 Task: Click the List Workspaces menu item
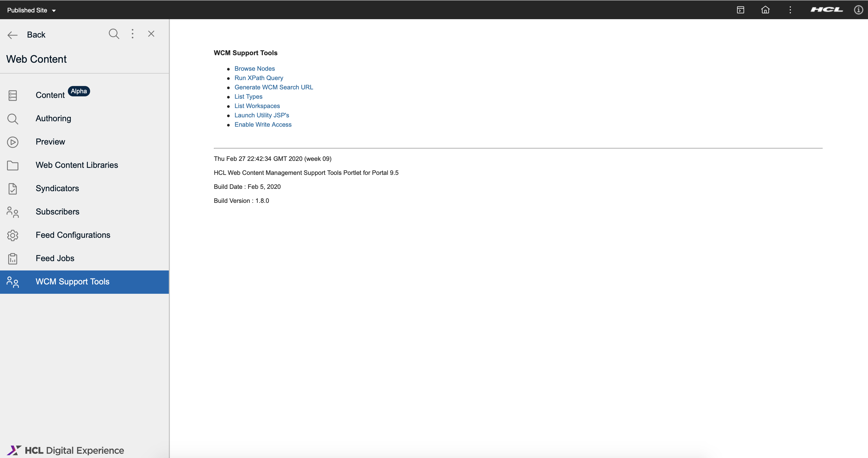click(257, 106)
